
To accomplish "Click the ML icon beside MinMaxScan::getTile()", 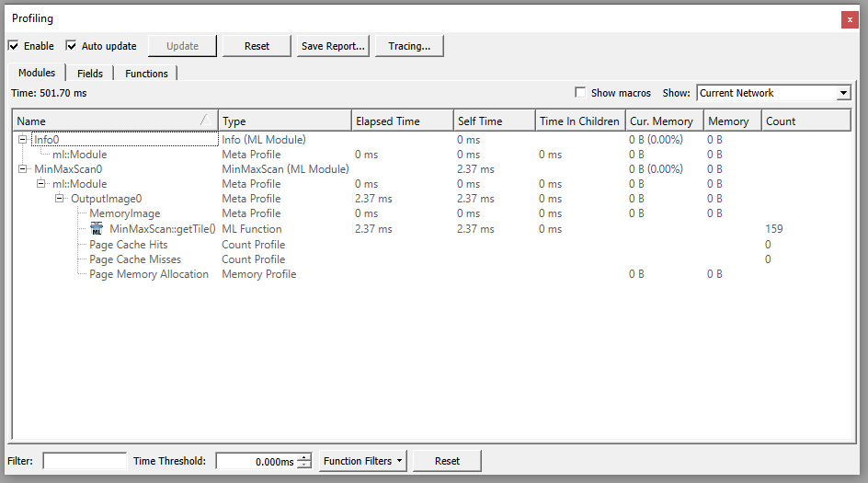I will pyautogui.click(x=97, y=228).
